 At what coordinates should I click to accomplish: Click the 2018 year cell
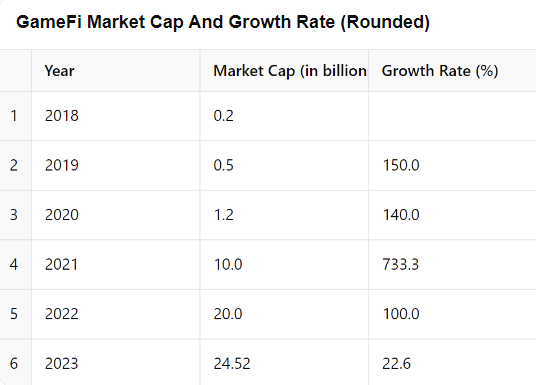(116, 116)
